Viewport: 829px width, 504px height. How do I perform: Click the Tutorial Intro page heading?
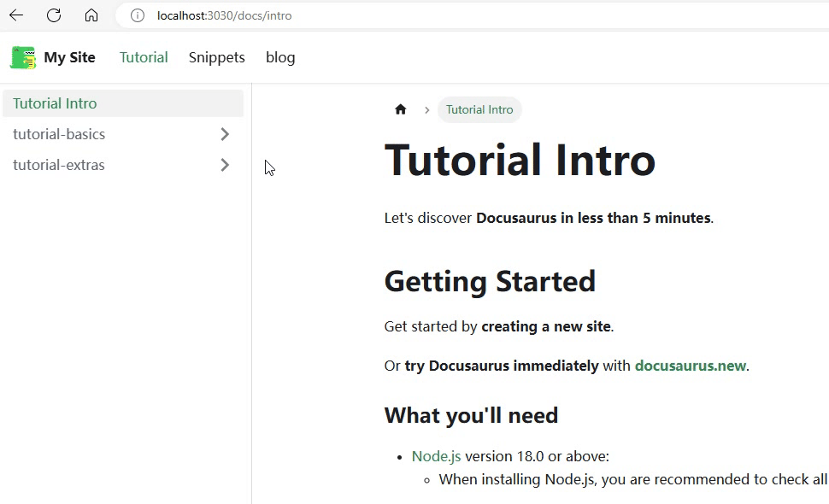pyautogui.click(x=520, y=160)
